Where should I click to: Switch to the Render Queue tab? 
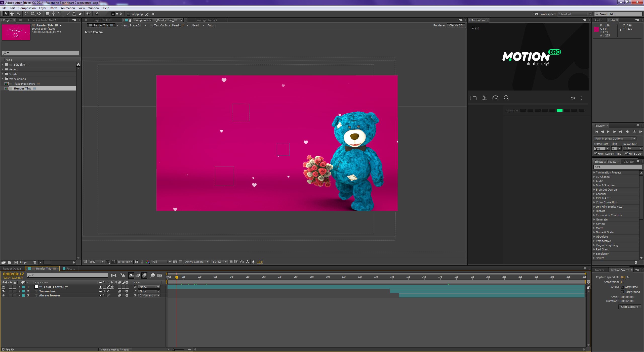coord(12,269)
